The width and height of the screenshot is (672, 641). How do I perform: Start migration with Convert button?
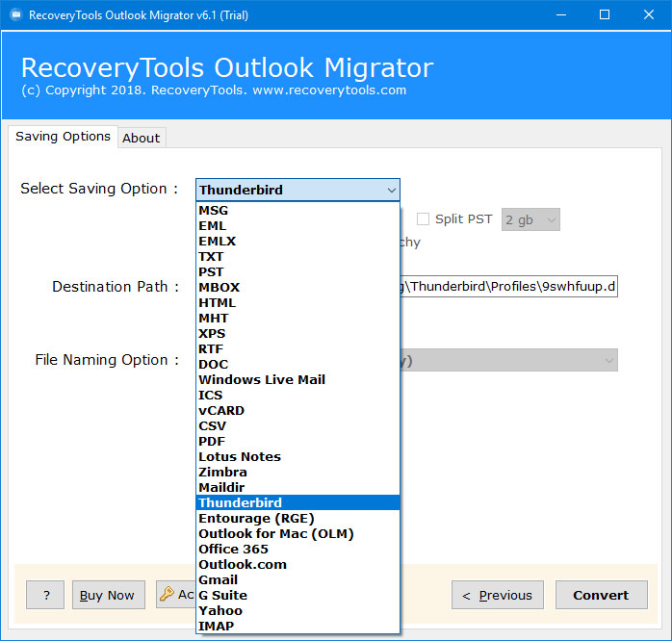(602, 595)
